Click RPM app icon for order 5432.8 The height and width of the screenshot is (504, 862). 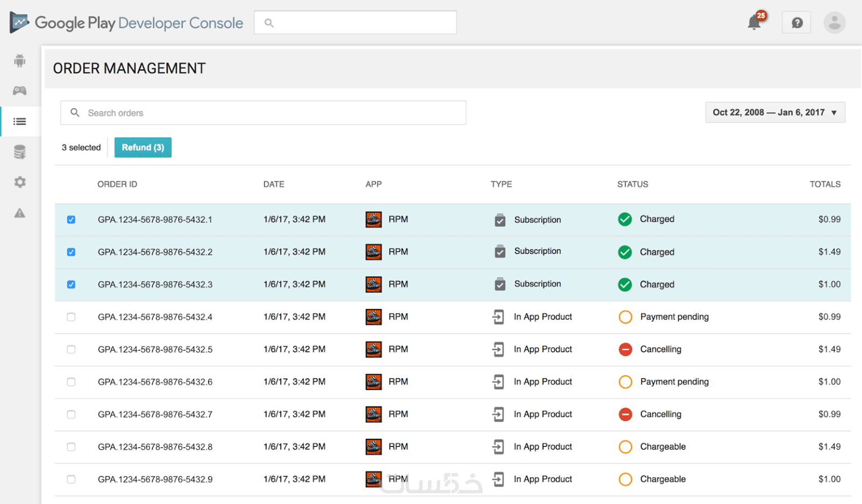pyautogui.click(x=373, y=446)
